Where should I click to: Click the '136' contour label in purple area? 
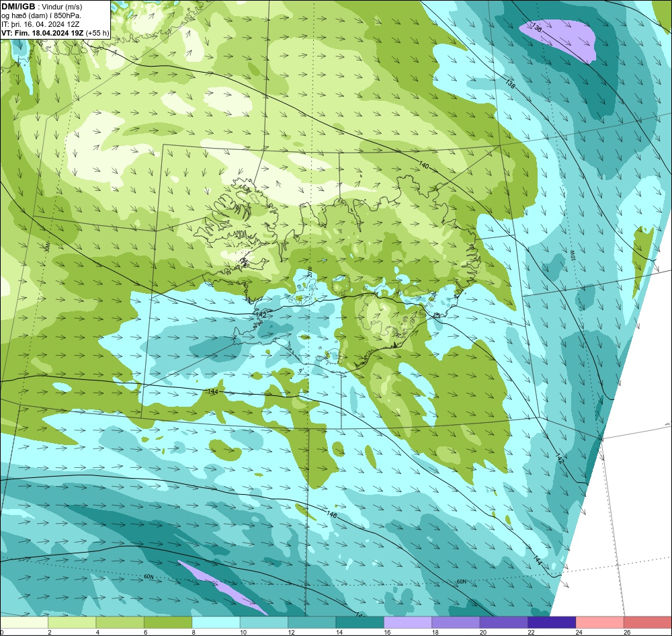click(537, 28)
